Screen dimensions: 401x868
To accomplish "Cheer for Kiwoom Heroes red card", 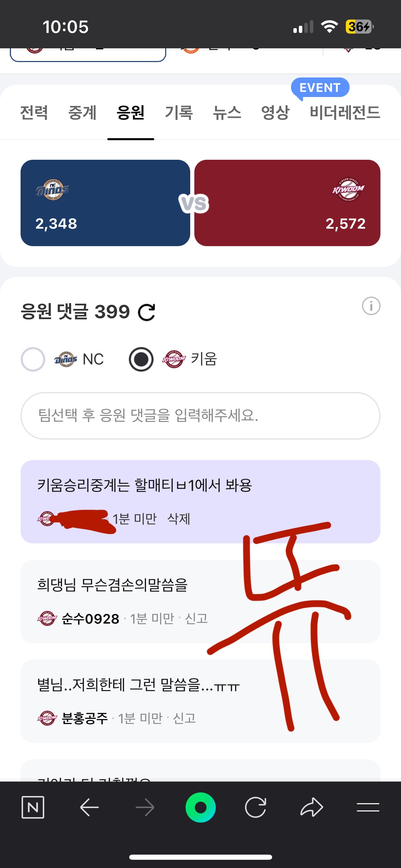I will [287, 203].
